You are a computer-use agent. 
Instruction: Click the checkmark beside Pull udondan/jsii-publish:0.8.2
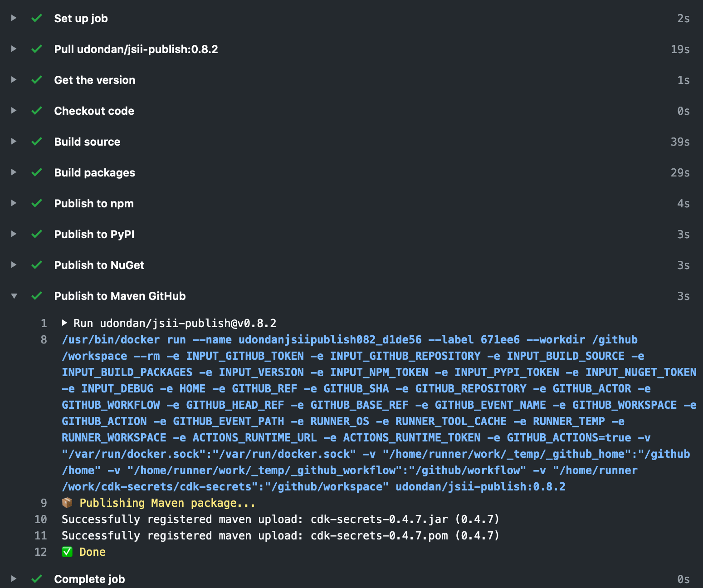click(36, 49)
